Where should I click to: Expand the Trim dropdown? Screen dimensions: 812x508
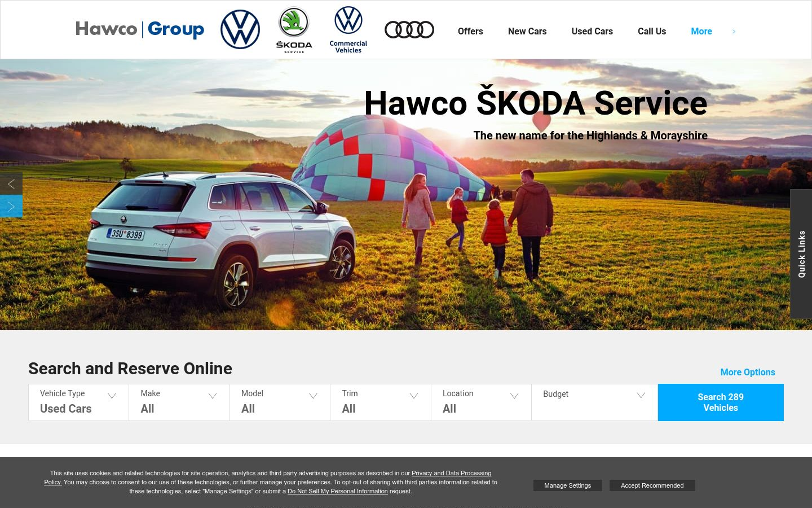381,402
